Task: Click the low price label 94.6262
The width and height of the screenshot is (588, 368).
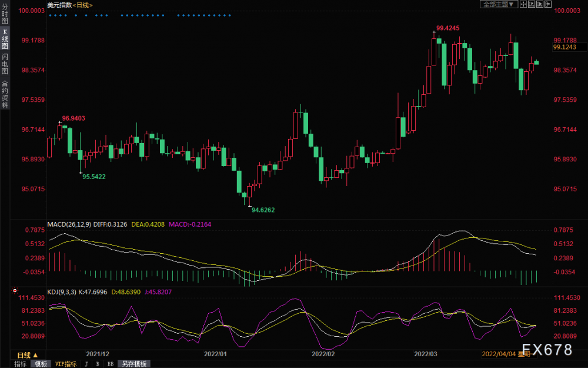Action: coord(263,210)
